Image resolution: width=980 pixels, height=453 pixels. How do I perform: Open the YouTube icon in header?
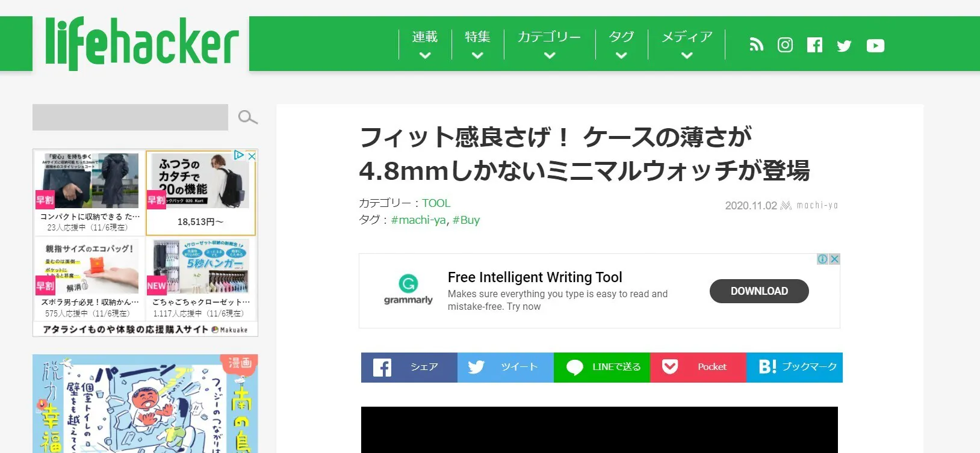(875, 46)
